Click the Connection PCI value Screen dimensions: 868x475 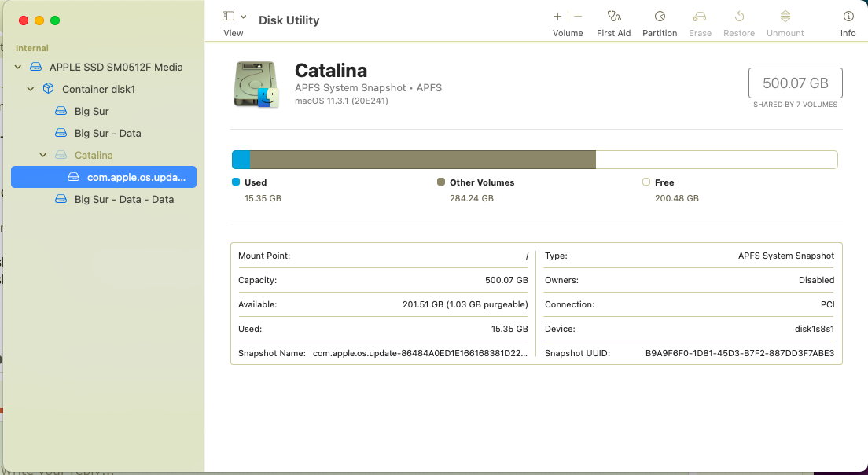pyautogui.click(x=827, y=304)
